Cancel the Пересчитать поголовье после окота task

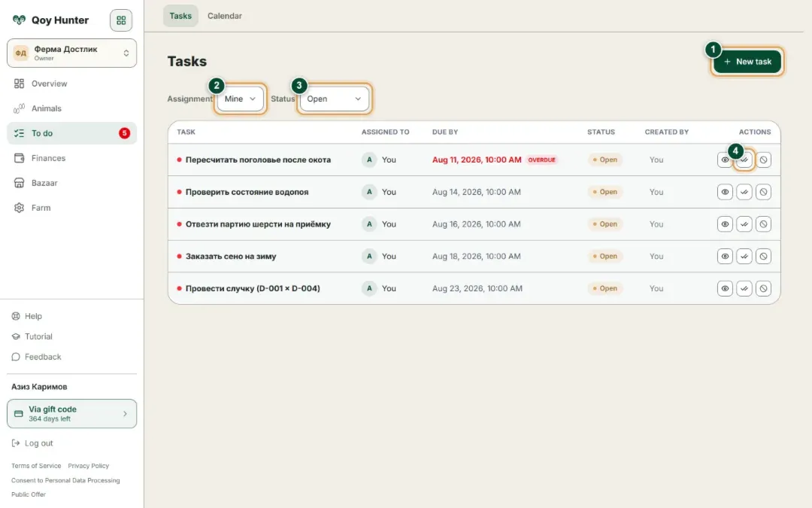click(763, 160)
